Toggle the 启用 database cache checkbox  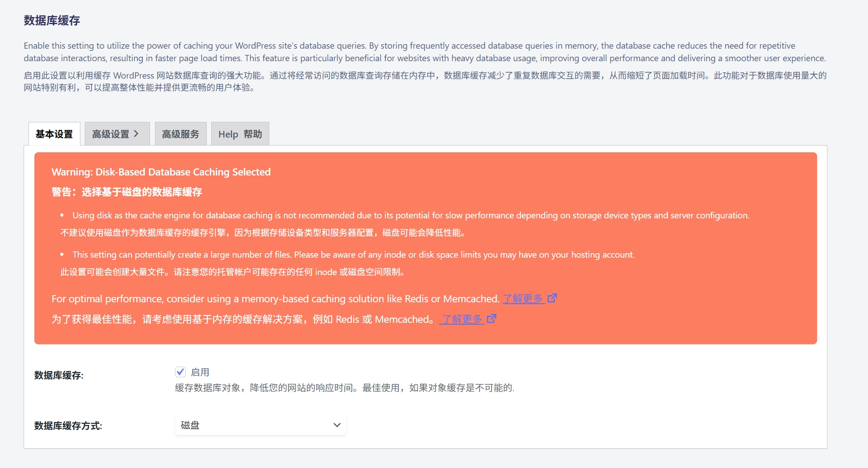(180, 372)
